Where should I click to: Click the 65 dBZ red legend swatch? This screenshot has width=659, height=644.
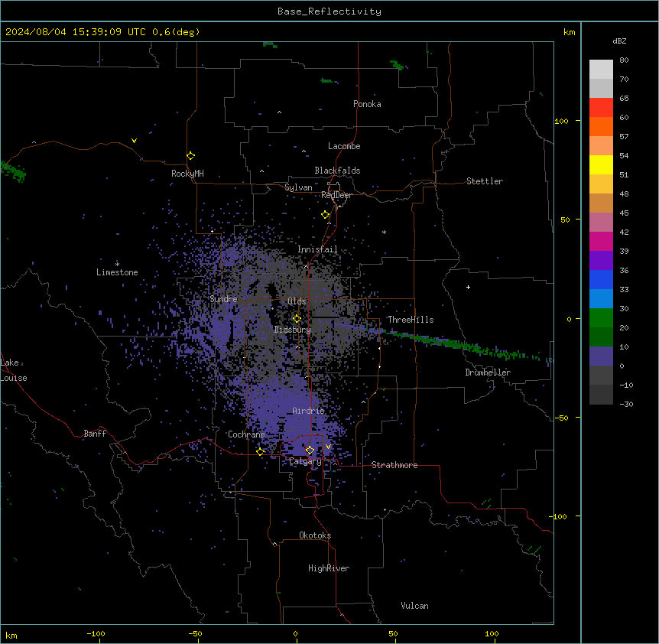[601, 108]
